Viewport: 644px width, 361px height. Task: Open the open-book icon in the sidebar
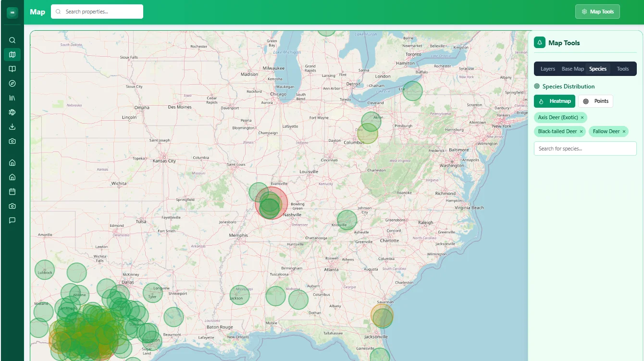[x=12, y=69]
